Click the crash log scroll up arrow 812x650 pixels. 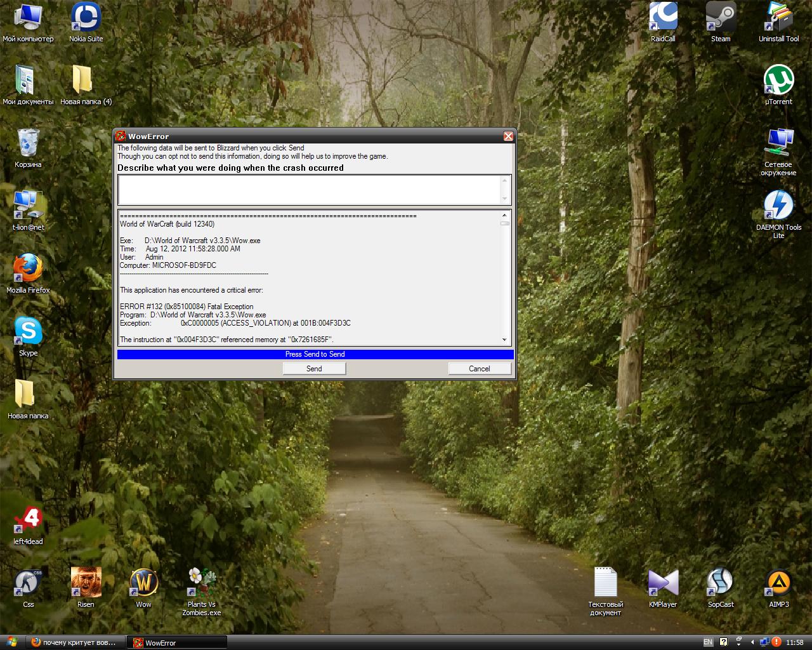pos(505,215)
